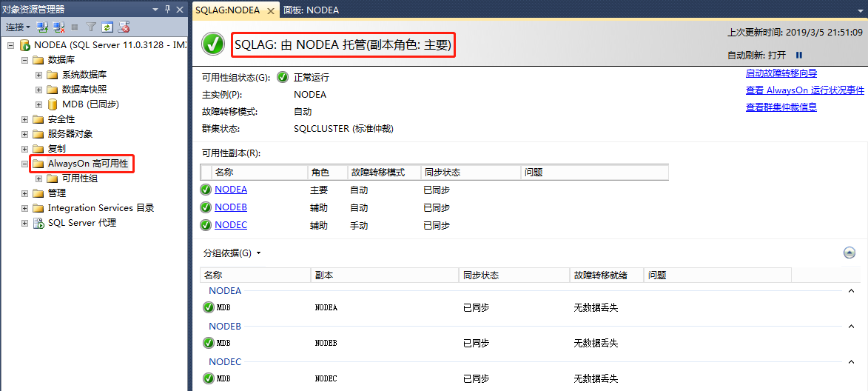Expand the 系统数据库 node
The height and width of the screenshot is (391, 868).
38,75
